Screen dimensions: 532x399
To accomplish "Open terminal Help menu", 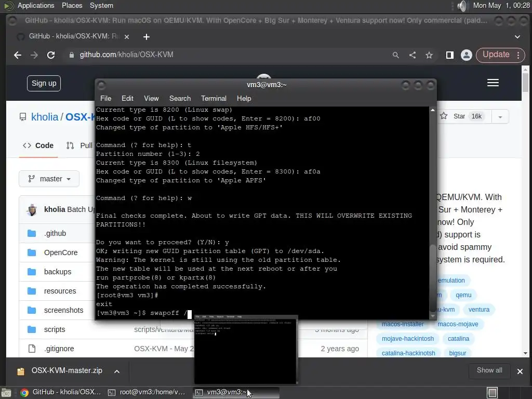I will (x=244, y=98).
